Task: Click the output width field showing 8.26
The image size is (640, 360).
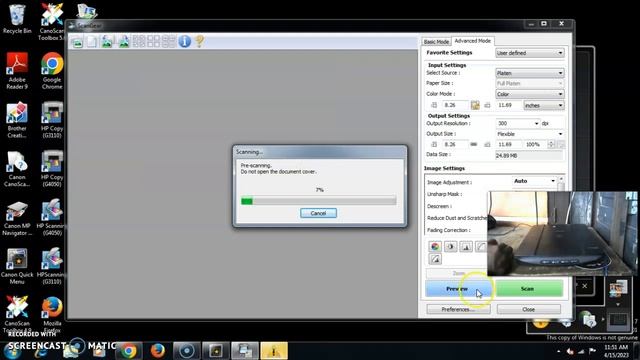Action: [x=455, y=144]
